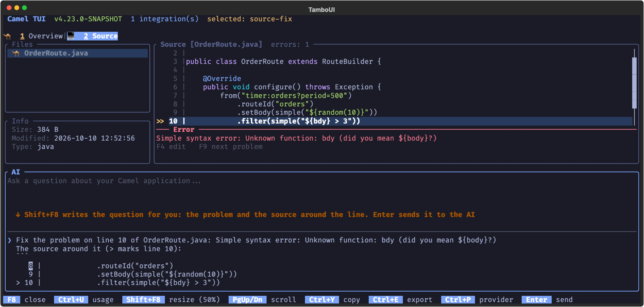Select OrderRoute.java in the Files panel
Viewport: 644px width, 307px height.
pyautogui.click(x=78, y=53)
